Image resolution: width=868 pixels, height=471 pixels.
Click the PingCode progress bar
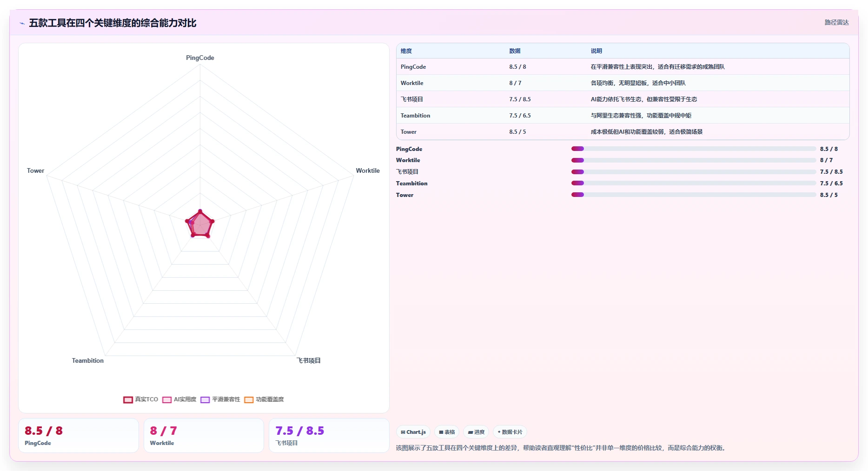click(x=694, y=149)
